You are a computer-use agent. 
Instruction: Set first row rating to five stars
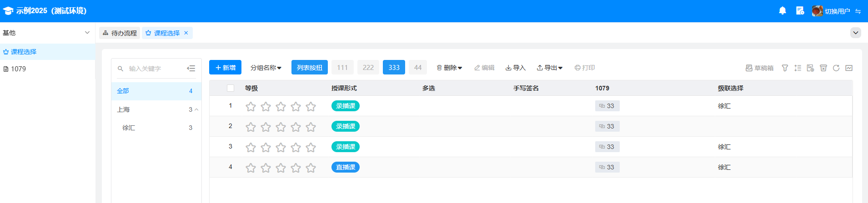pos(311,107)
